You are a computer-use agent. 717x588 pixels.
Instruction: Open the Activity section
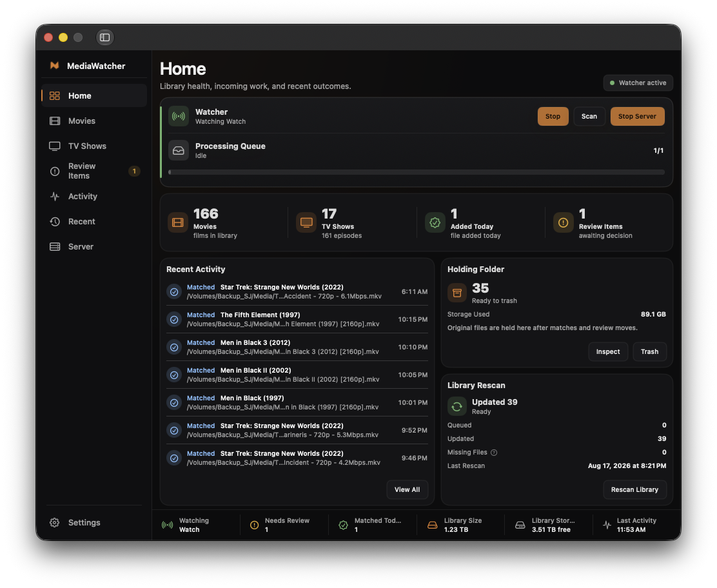click(x=94, y=196)
